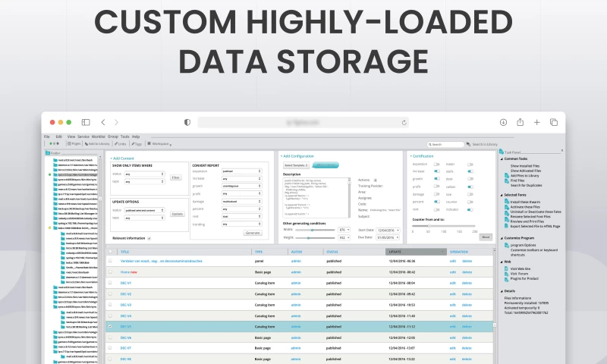Open a new tab with plus icon
Image resolution: width=607 pixels, height=364 pixels.
(x=536, y=122)
